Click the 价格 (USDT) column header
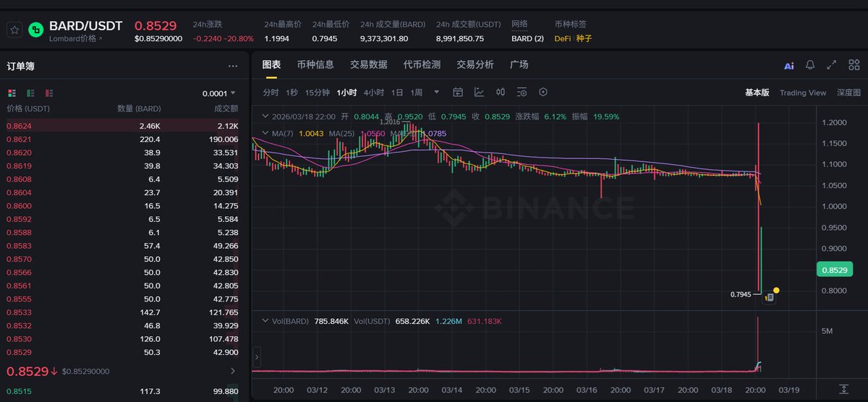This screenshot has width=868, height=402. pos(28,108)
